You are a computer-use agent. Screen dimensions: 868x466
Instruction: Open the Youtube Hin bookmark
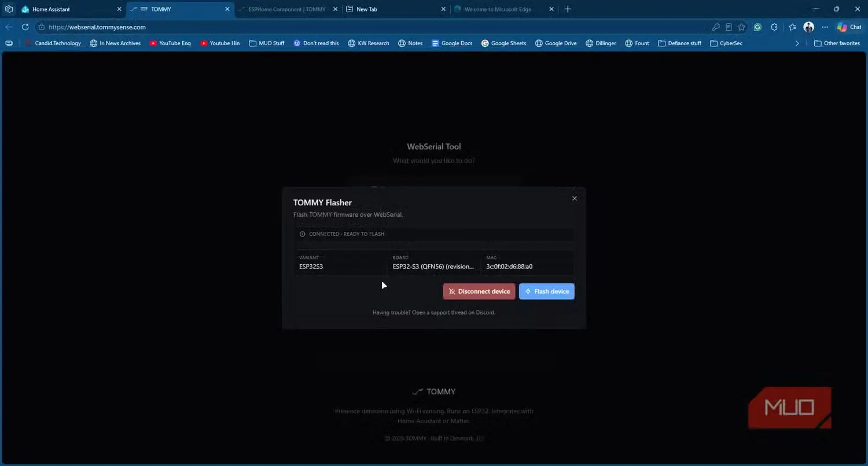click(x=219, y=43)
